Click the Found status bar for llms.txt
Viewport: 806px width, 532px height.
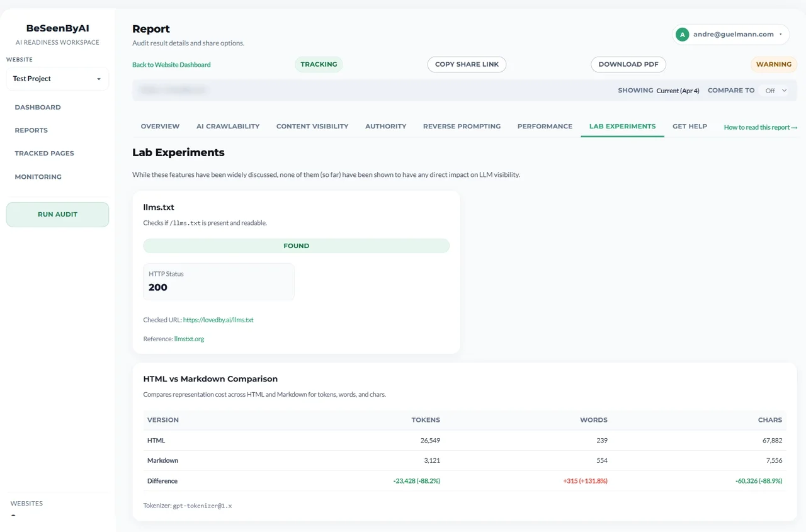[296, 246]
